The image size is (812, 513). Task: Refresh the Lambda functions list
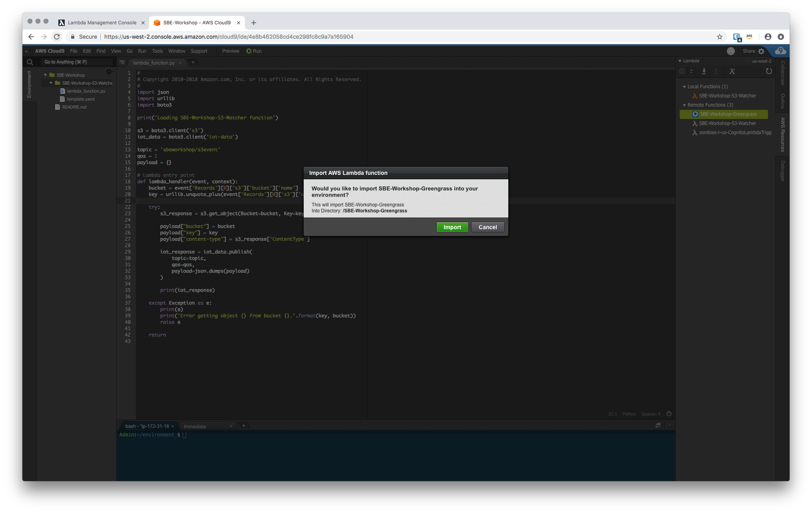pyautogui.click(x=769, y=71)
